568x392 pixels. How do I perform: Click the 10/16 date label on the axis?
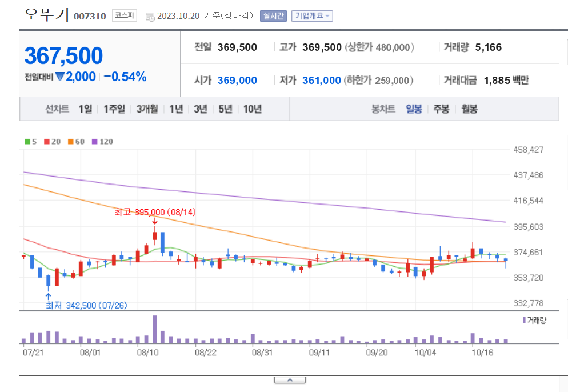[482, 353]
